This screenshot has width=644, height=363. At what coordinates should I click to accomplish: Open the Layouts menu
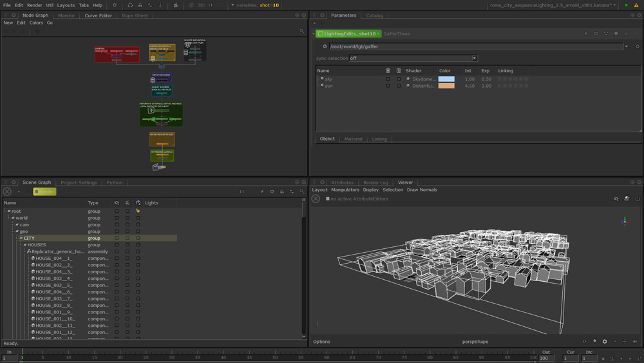(x=66, y=5)
